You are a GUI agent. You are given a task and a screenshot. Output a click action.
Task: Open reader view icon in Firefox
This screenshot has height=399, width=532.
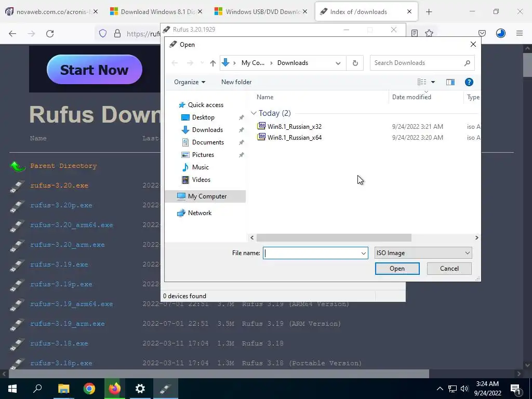414,33
